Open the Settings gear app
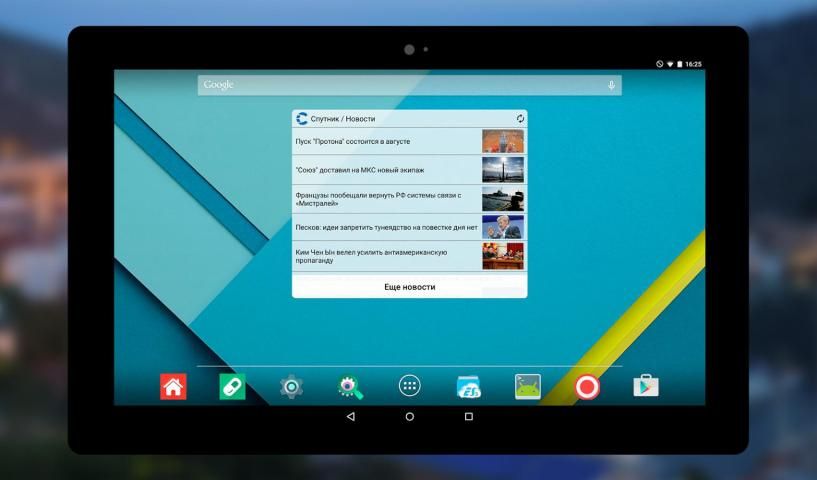Screen dimensions: 817x480 pos(291,387)
